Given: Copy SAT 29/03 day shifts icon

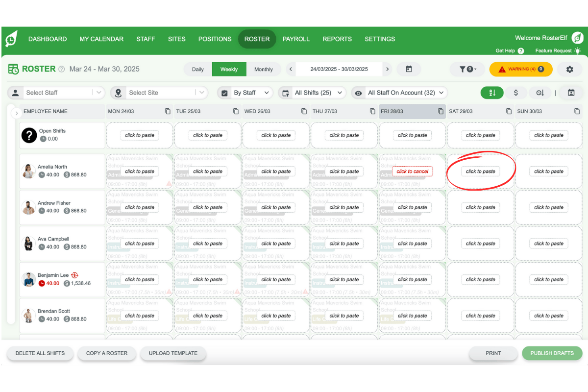Looking at the screenshot, I should point(509,111).
